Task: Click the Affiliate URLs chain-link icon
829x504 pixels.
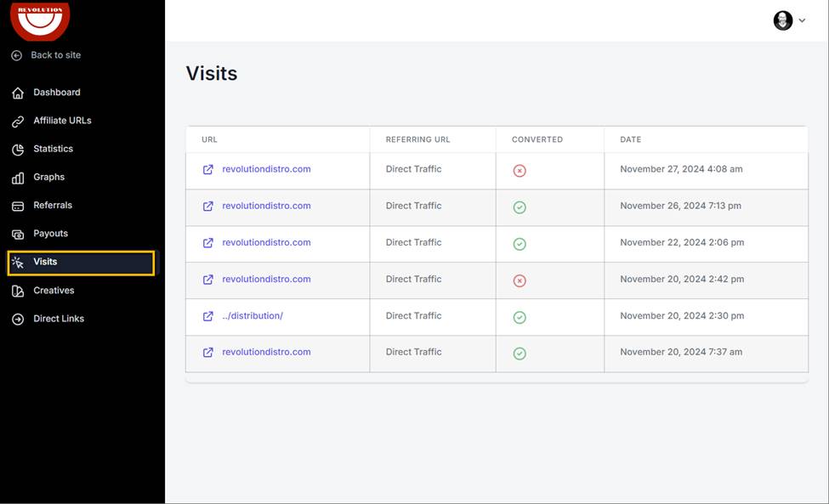Action: [18, 122]
